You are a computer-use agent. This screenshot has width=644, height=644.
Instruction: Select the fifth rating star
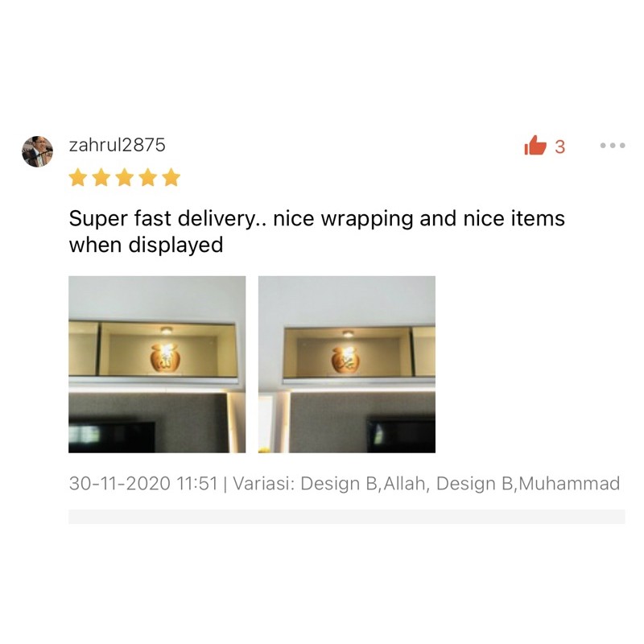coord(171,178)
